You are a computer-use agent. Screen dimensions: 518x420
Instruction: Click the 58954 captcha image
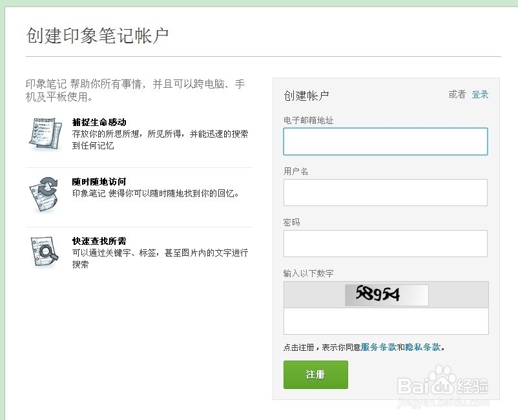click(386, 295)
